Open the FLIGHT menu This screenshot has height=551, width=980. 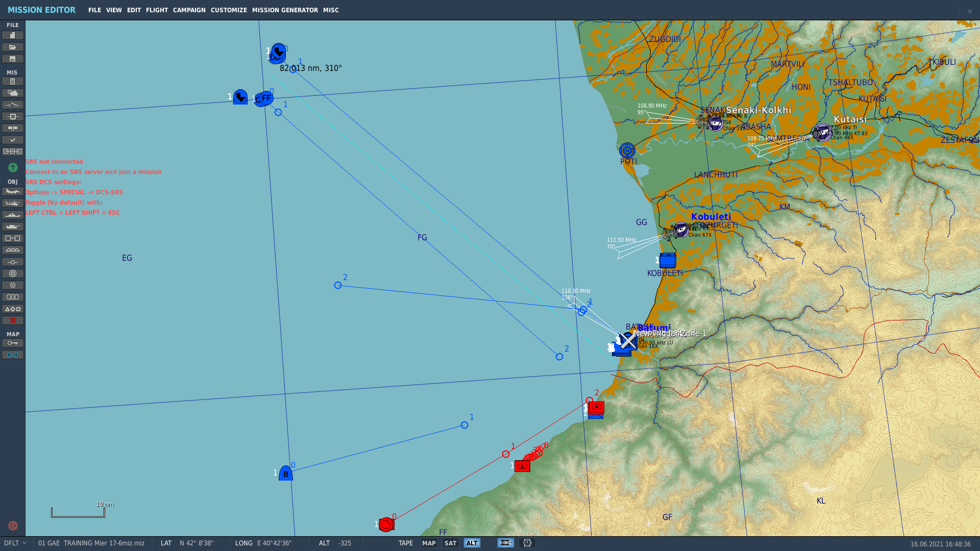[157, 10]
